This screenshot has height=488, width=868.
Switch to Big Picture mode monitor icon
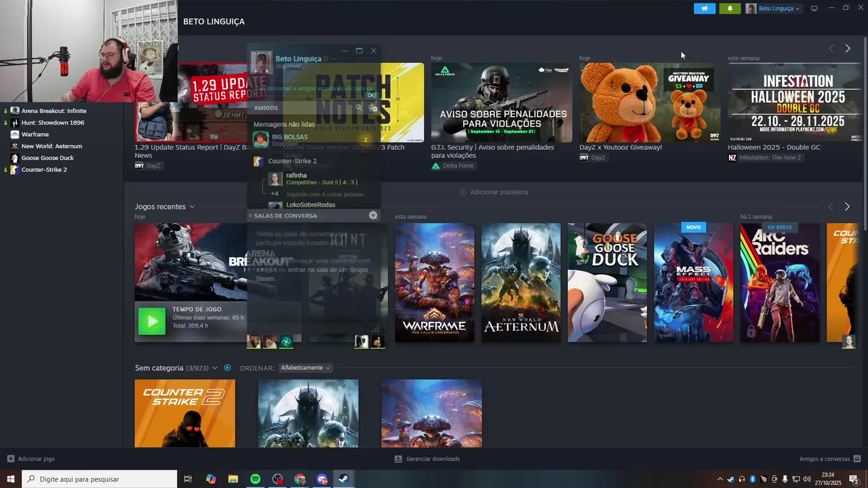tap(814, 8)
